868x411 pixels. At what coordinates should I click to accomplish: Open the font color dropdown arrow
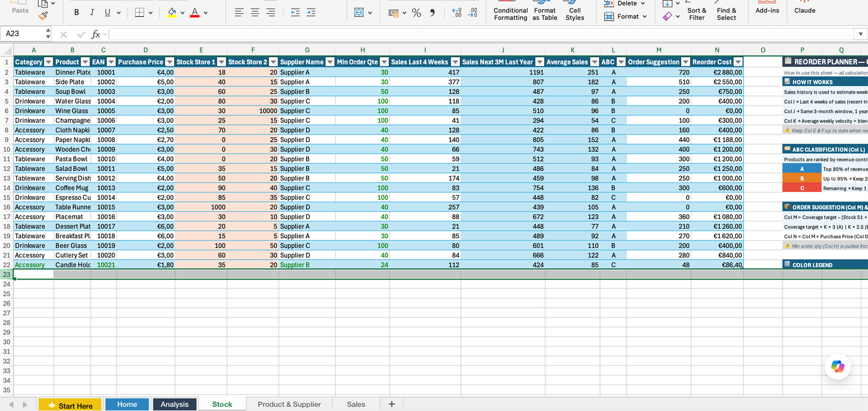pyautogui.click(x=205, y=13)
